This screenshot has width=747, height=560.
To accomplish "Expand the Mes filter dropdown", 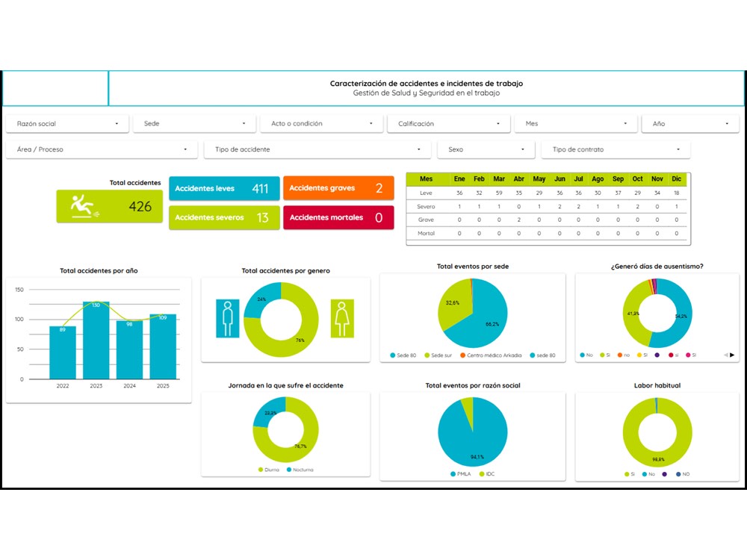I will pyautogui.click(x=576, y=124).
